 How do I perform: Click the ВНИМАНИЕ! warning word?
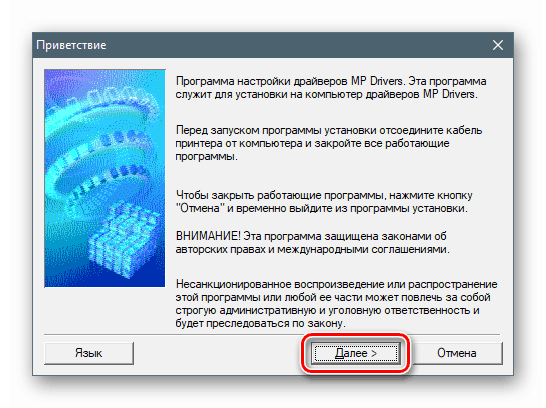[x=208, y=236]
